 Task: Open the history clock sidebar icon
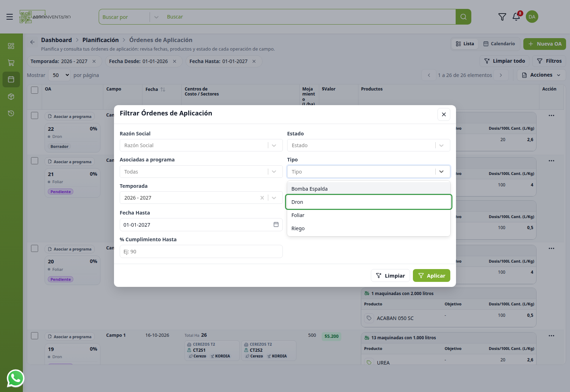pos(11,113)
